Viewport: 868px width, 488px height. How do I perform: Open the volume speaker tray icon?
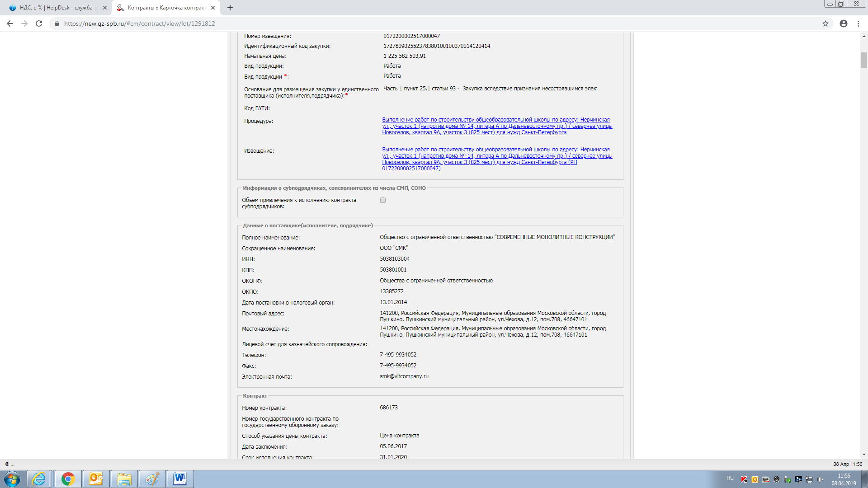coord(820,479)
